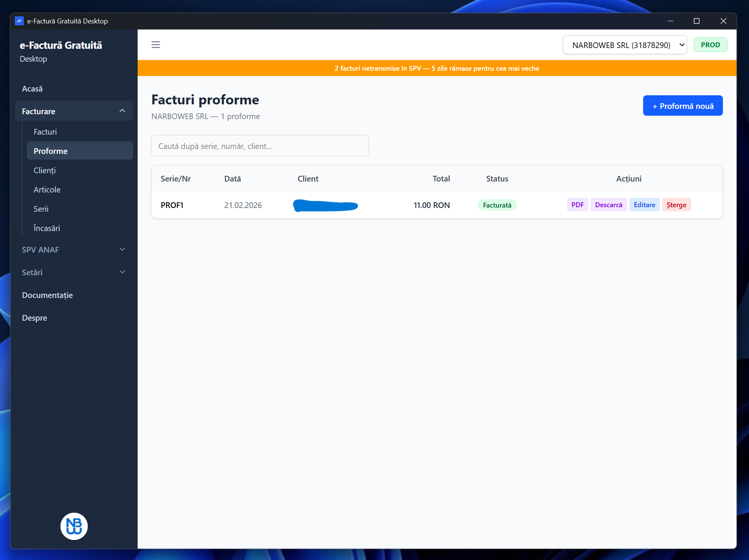Viewport: 749px width, 560px height.
Task: Focus the proforma search input field
Action: (x=260, y=146)
